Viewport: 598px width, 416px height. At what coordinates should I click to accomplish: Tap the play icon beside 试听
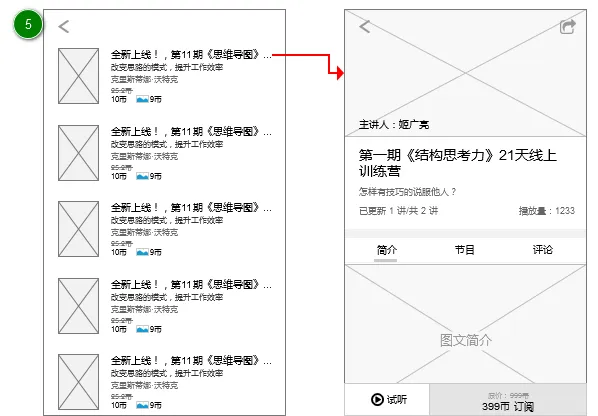coord(377,399)
